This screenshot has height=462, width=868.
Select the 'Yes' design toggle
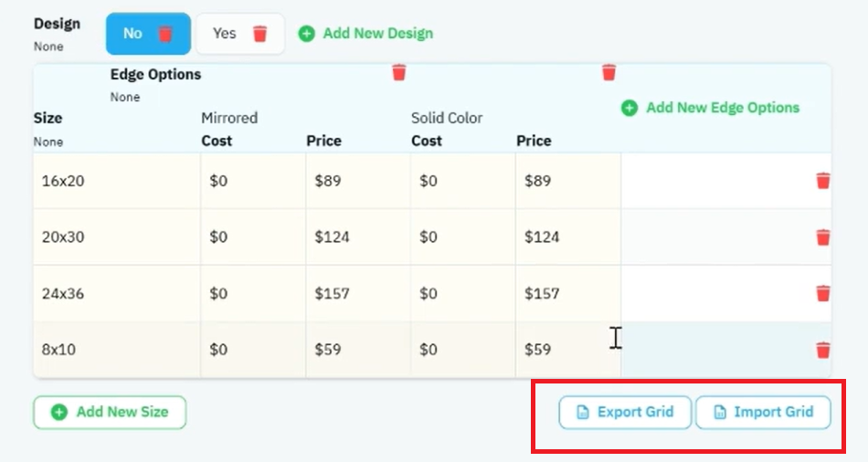(240, 34)
